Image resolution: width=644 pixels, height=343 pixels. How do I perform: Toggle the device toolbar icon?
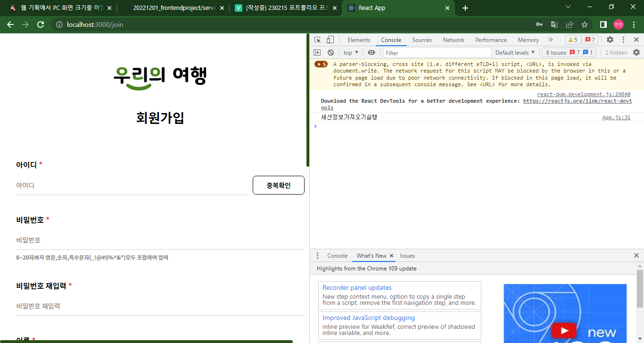330,40
